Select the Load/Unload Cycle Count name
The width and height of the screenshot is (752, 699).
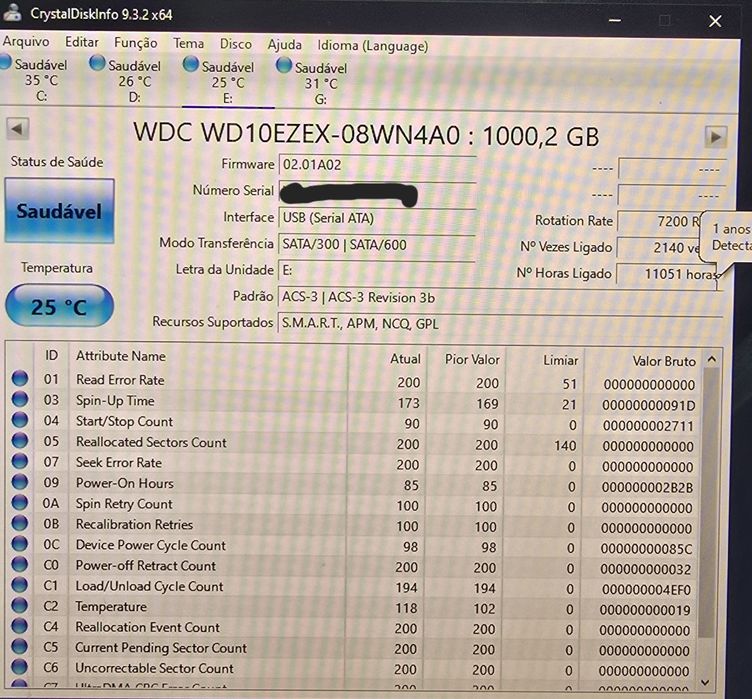(149, 586)
